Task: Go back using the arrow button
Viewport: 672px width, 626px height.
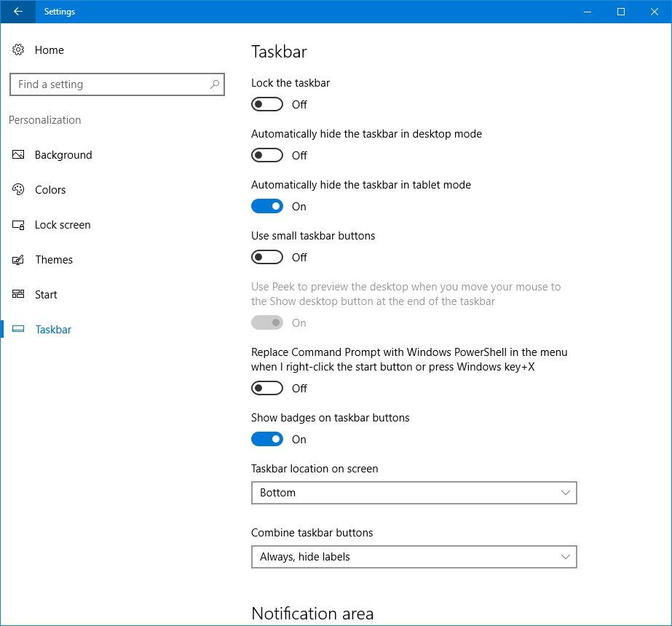Action: [x=17, y=12]
